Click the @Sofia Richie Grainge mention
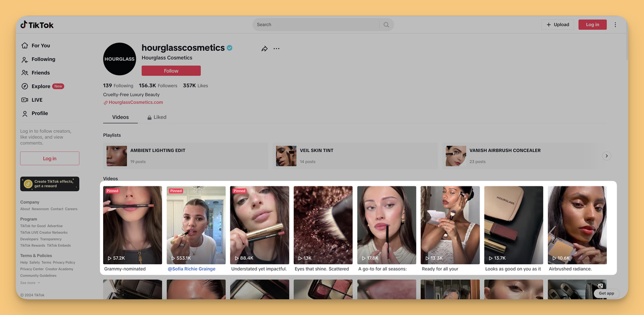 tap(192, 269)
